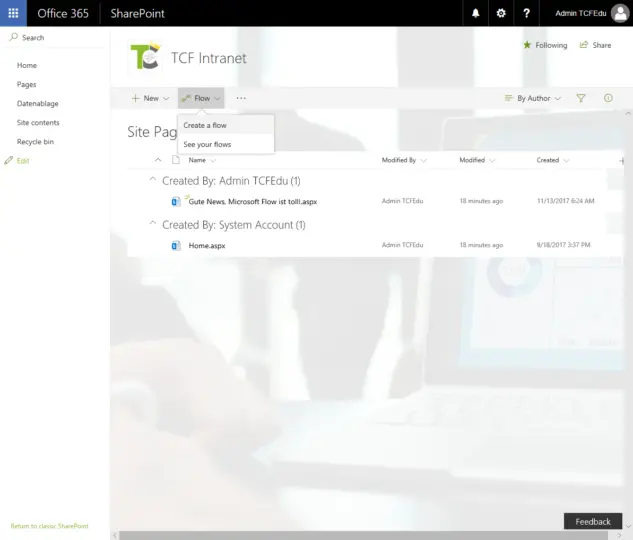633x540 pixels.
Task: Click the horizontal scrollbar at bottom
Action: [x=363, y=536]
